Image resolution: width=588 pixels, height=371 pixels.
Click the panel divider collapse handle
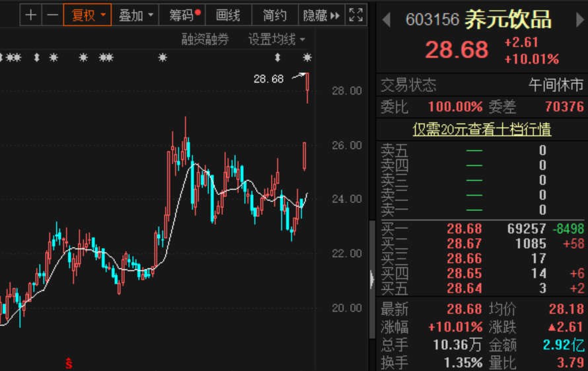click(372, 279)
